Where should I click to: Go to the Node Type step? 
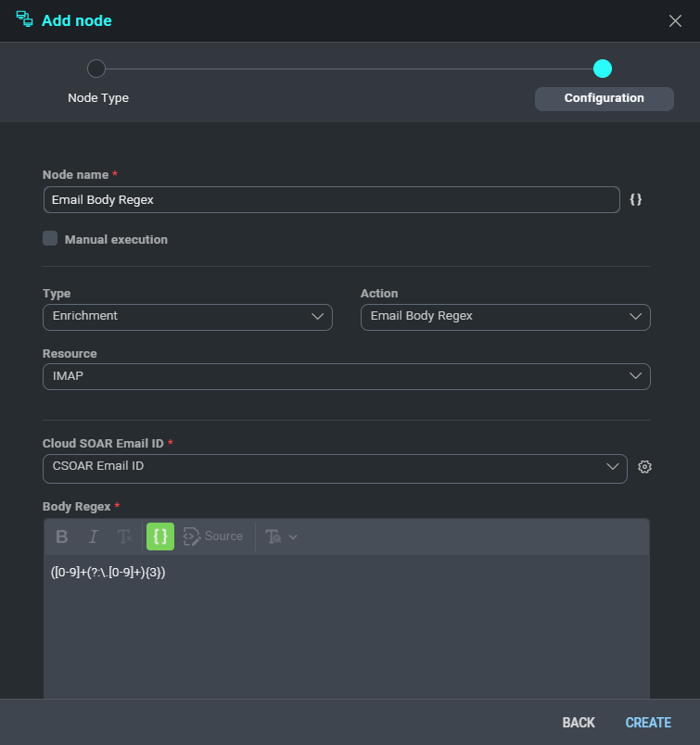pos(96,69)
